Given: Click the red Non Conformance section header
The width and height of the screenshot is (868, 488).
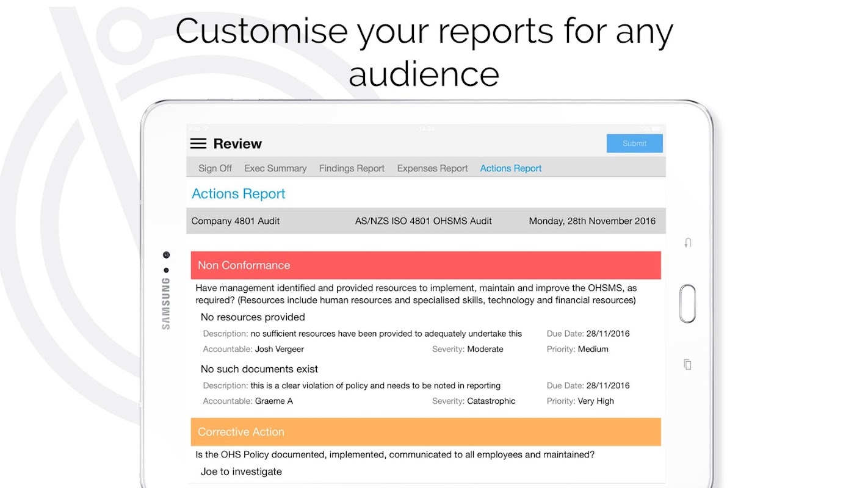Looking at the screenshot, I should click(x=425, y=265).
